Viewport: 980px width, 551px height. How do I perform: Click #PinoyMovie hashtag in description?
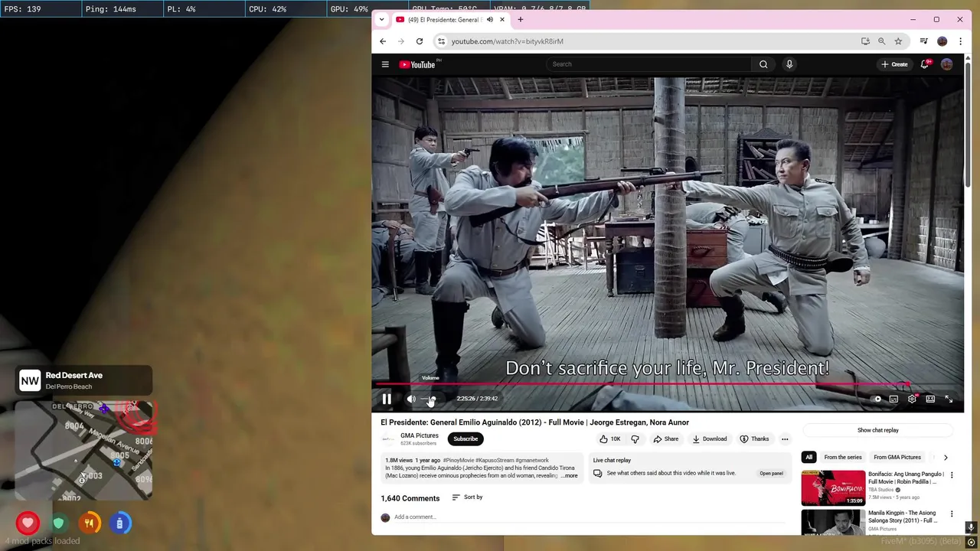[458, 461]
